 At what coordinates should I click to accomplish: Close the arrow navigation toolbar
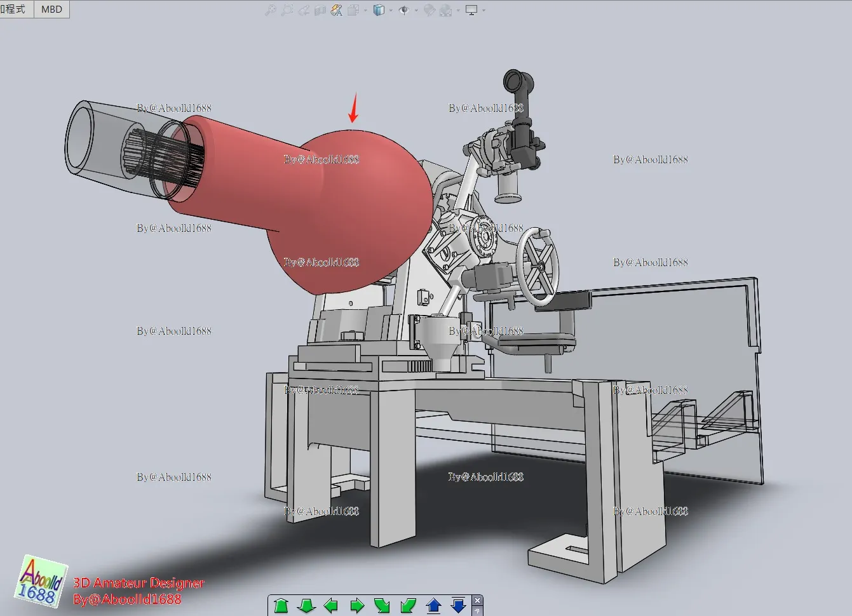tap(478, 600)
